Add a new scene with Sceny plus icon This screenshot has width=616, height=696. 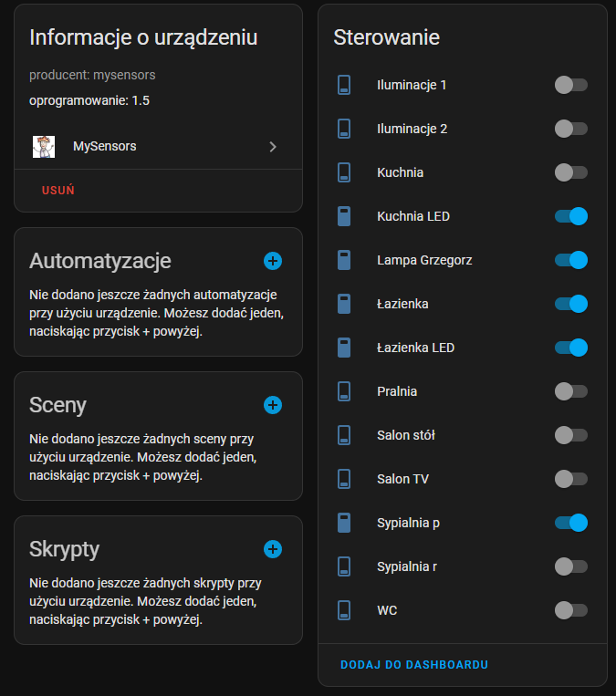coord(273,405)
